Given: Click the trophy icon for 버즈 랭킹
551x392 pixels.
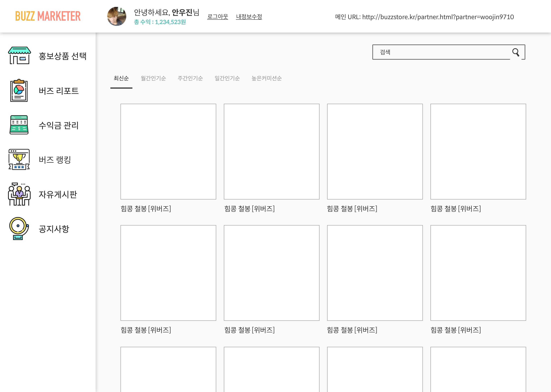Looking at the screenshot, I should [19, 159].
